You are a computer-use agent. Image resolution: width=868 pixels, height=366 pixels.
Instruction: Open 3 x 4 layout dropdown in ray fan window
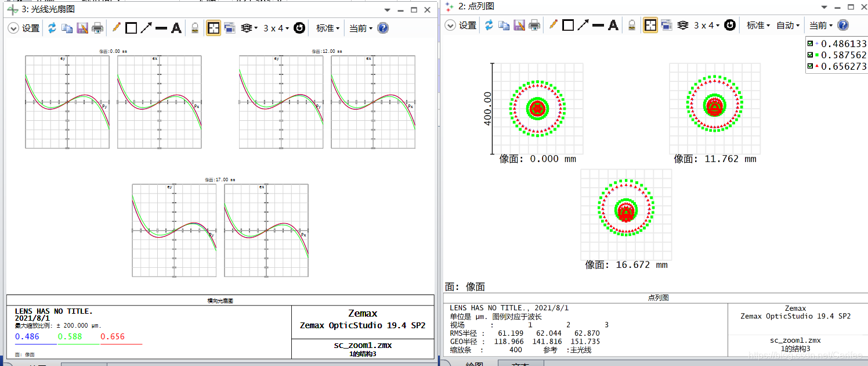pos(276,28)
